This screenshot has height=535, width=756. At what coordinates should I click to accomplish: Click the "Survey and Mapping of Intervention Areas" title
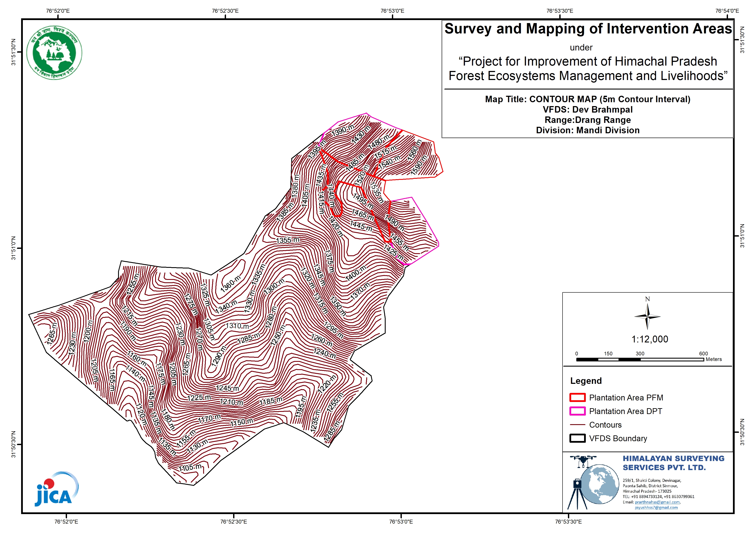(x=588, y=29)
